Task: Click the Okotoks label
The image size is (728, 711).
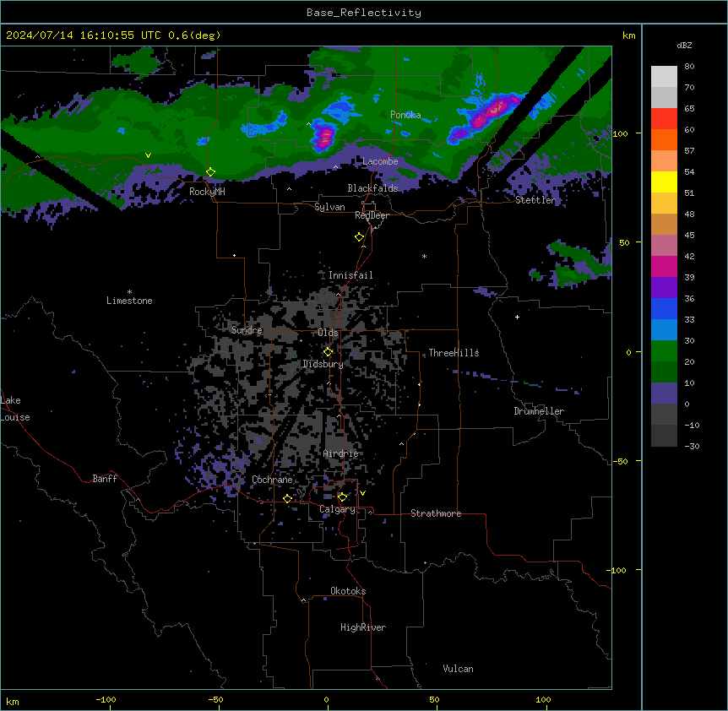Action: click(x=348, y=591)
